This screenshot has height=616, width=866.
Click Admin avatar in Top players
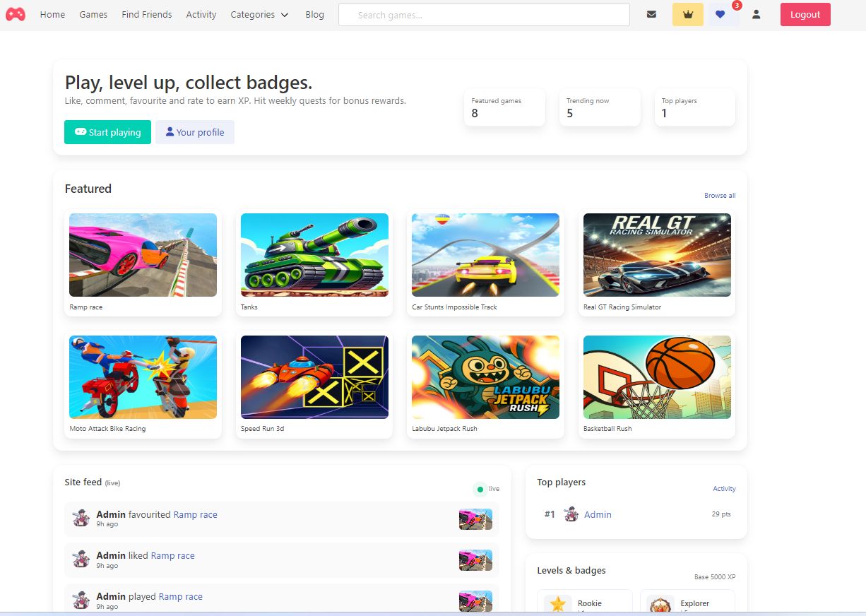click(571, 514)
